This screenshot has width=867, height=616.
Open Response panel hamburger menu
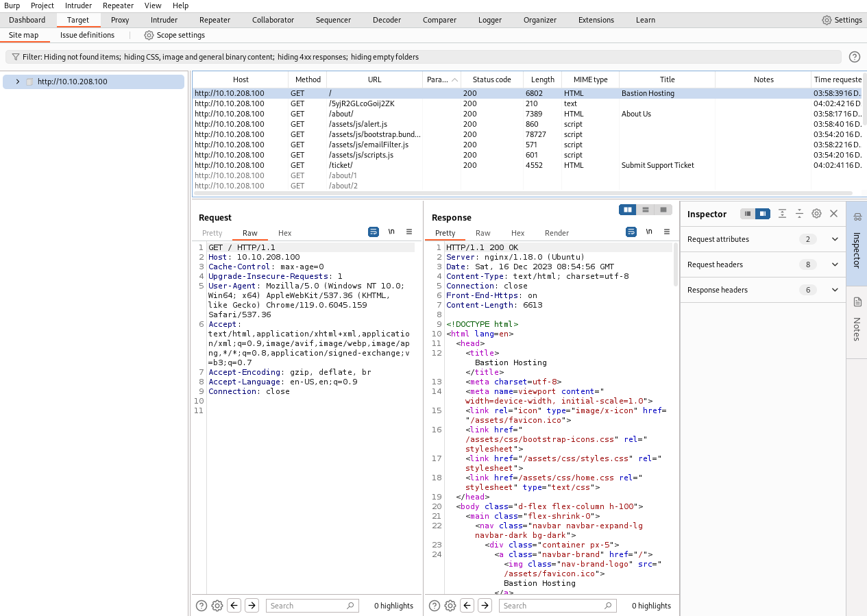pos(667,232)
